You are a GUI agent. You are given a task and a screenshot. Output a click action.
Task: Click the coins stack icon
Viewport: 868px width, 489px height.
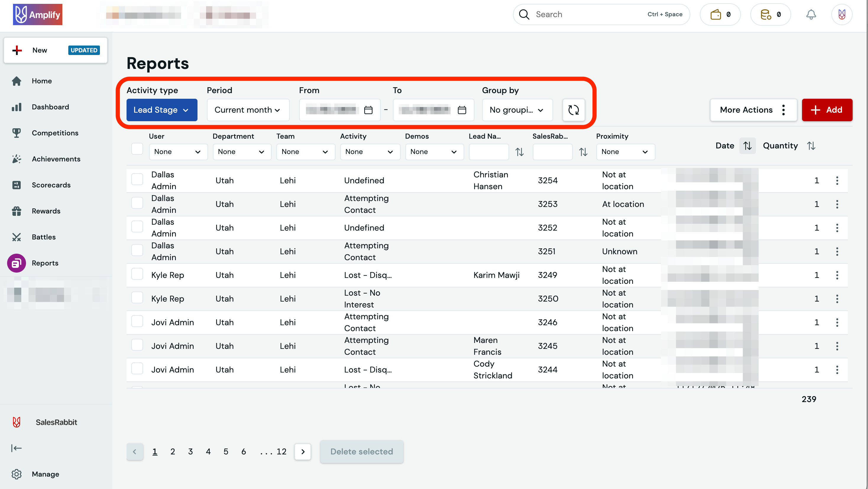(x=766, y=14)
